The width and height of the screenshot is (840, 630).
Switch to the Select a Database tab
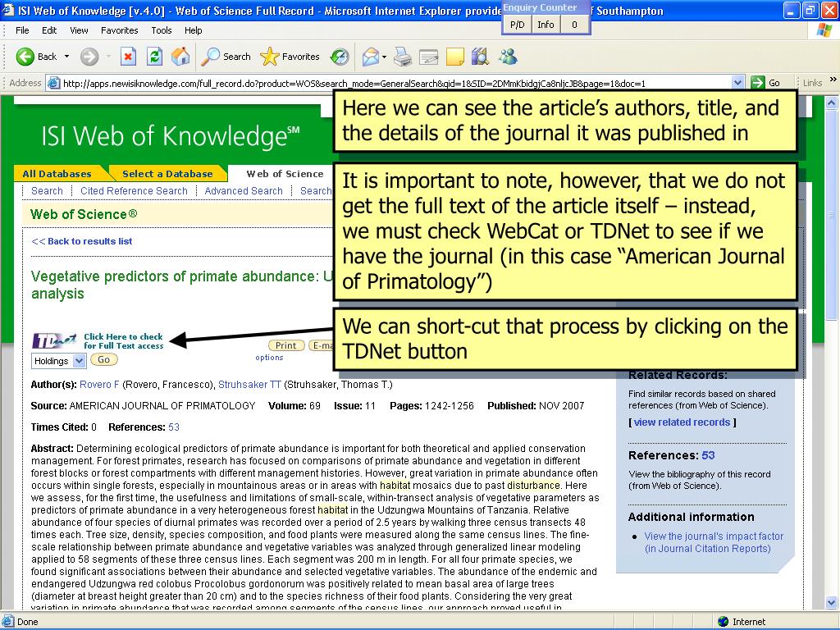click(x=167, y=174)
